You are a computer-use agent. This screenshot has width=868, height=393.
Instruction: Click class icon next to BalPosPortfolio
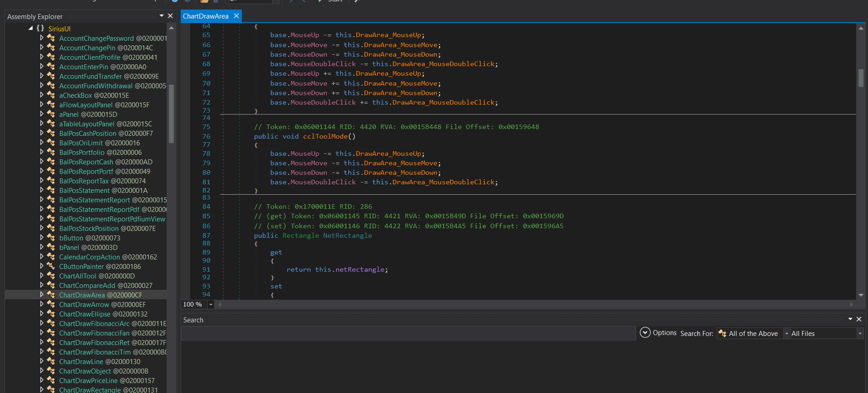tap(51, 152)
